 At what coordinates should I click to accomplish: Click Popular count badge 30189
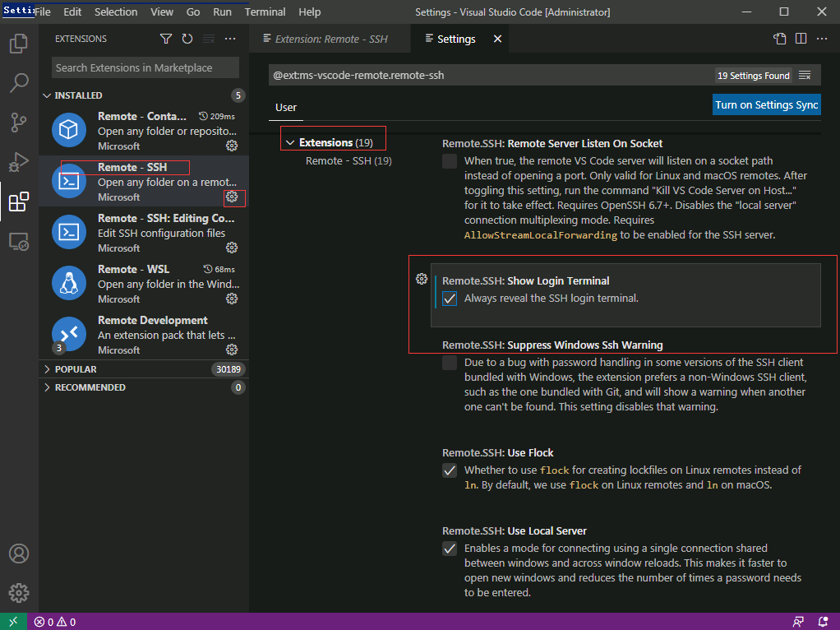[x=228, y=369]
